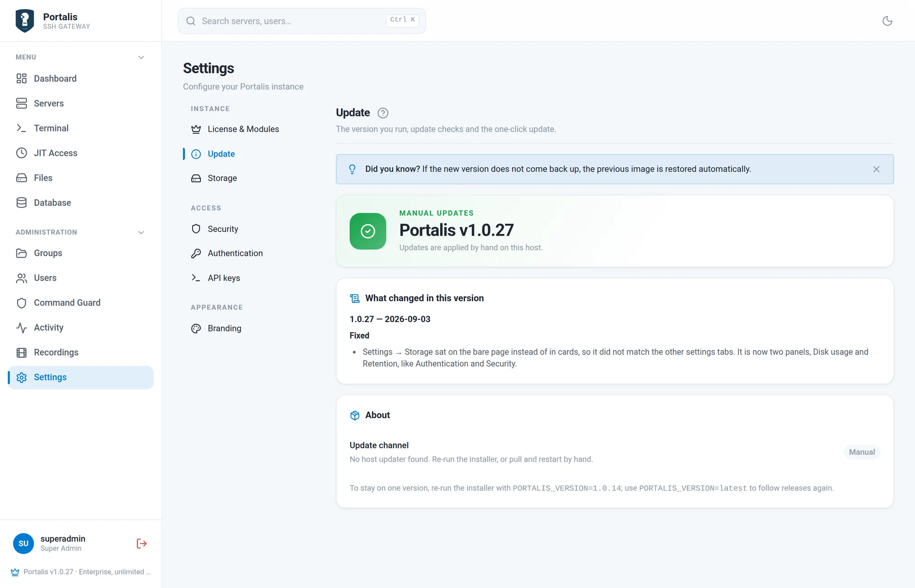
Task: Click the Servers icon in the sidebar
Action: click(x=22, y=103)
